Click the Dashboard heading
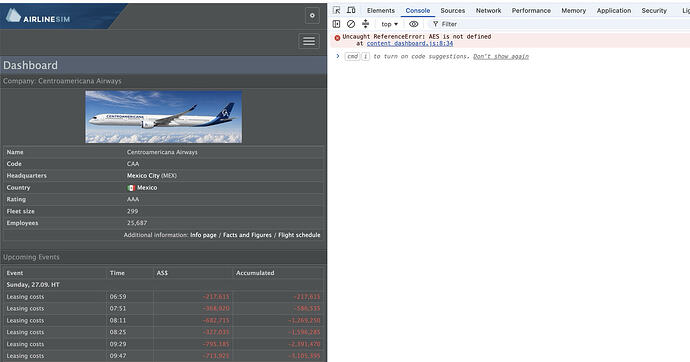The image size is (690, 362). coord(30,65)
